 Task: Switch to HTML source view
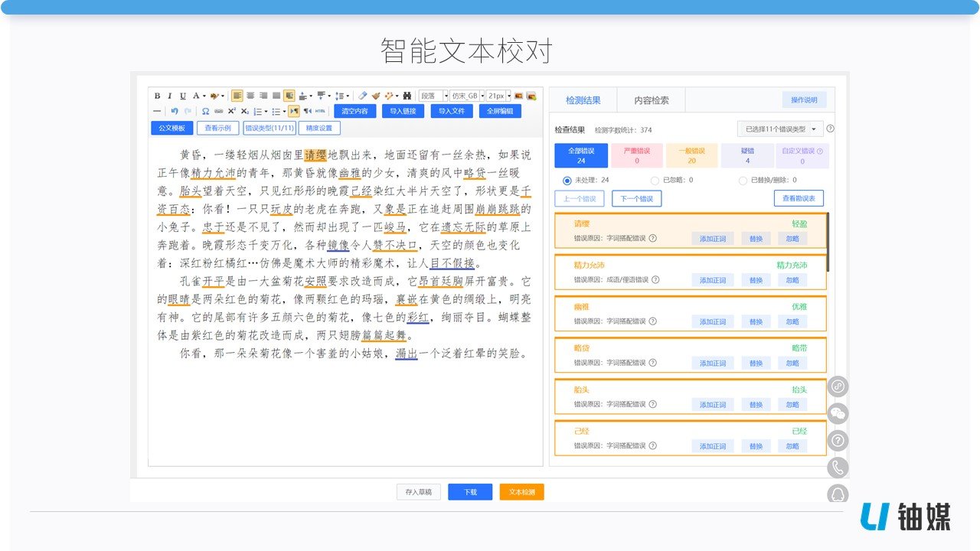coord(319,110)
